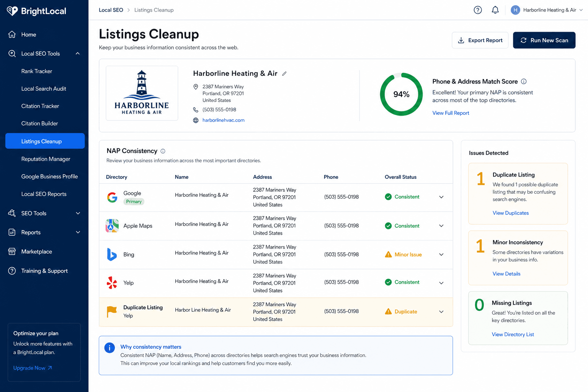Click the Duplicate Listing issue card
This screenshot has height=392, width=588.
pyautogui.click(x=518, y=194)
